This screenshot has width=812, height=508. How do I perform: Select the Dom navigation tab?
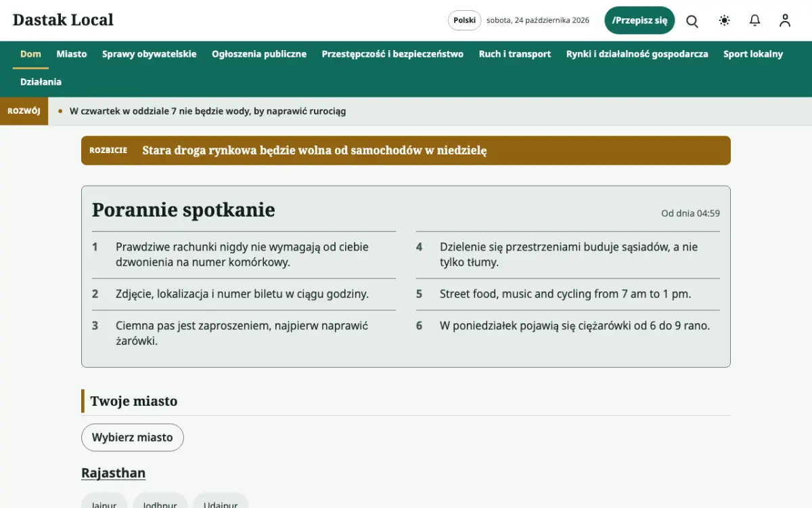(x=30, y=54)
